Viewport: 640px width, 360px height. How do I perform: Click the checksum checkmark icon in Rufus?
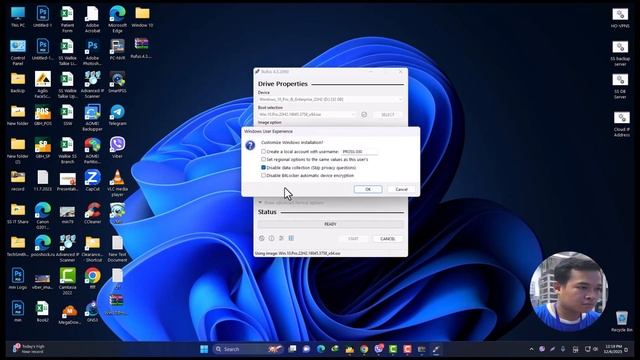pyautogui.click(x=364, y=115)
